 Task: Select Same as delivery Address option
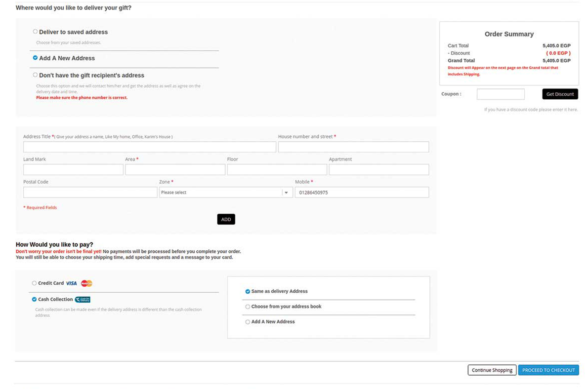click(248, 291)
